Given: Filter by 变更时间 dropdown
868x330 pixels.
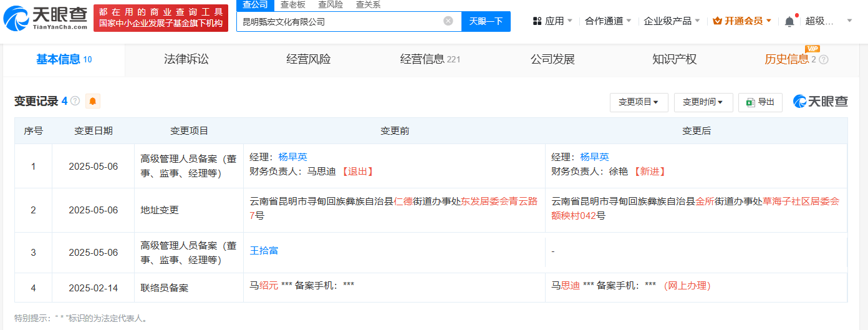Looking at the screenshot, I should click(x=703, y=102).
